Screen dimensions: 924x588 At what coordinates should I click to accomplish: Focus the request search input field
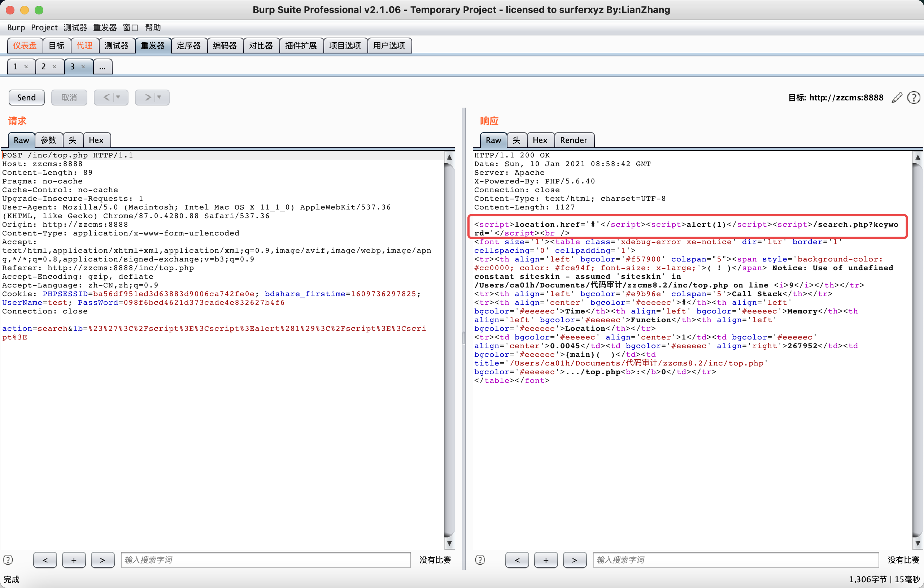[x=266, y=560]
